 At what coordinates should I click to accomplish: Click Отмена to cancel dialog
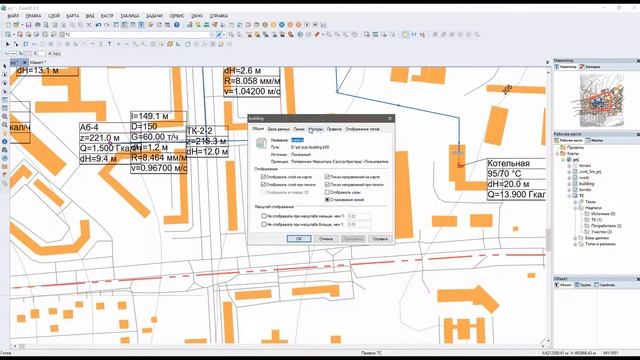click(326, 238)
